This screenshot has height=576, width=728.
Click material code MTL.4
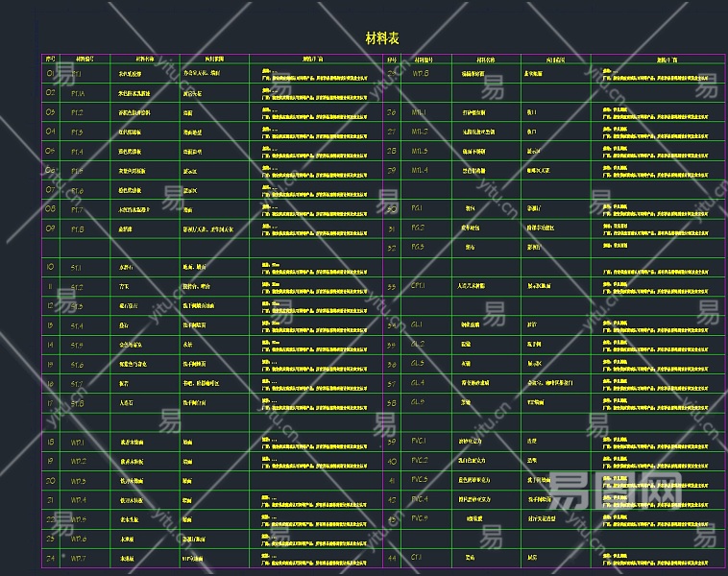(x=420, y=170)
